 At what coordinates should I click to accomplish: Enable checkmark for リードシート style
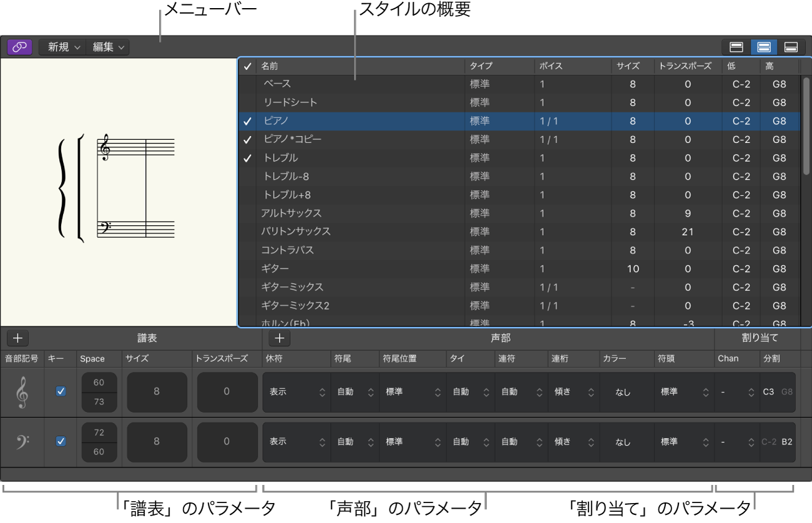click(247, 102)
